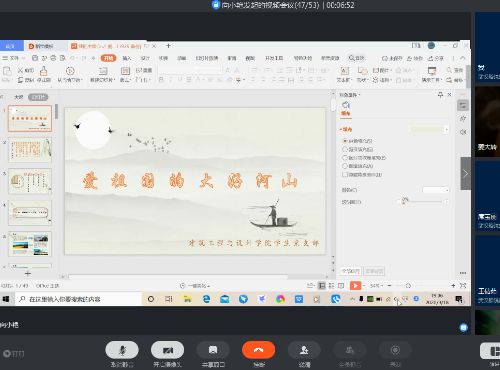500x370 pixels.
Task: Click the paint bucket fill icon
Action: pos(346,105)
